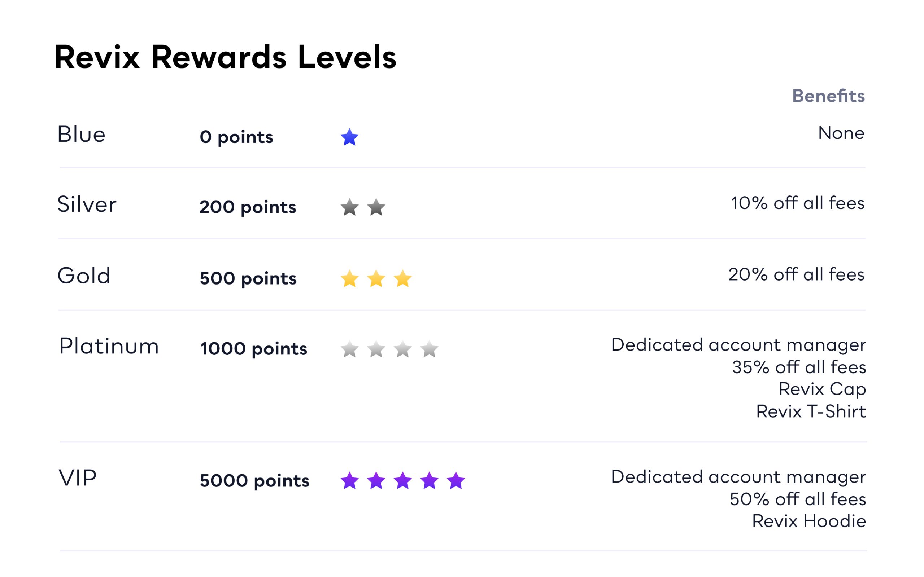Image resolution: width=924 pixels, height=577 pixels.
Task: Click the Revix Hoodie benefit text
Action: 809,521
